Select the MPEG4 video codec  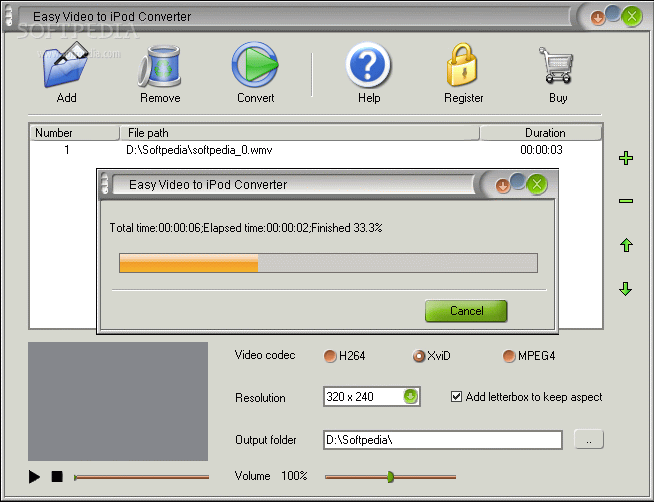click(x=509, y=356)
